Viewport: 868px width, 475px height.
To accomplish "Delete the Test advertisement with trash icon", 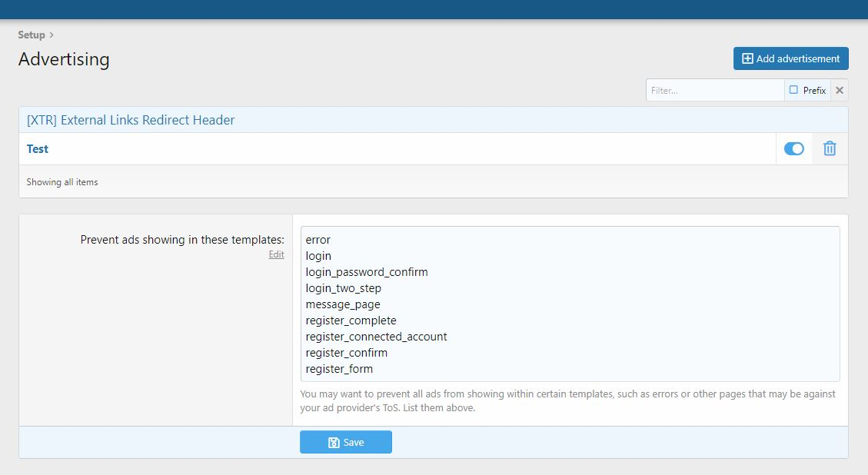I will [x=830, y=149].
